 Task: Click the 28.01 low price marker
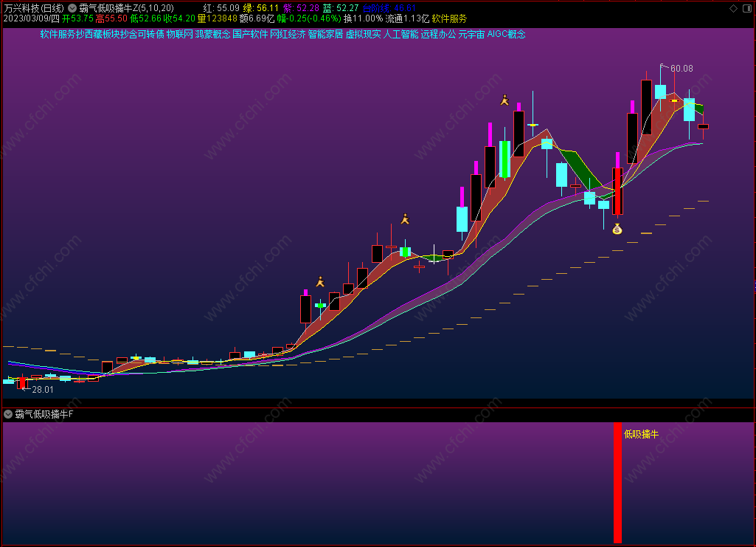(43, 389)
